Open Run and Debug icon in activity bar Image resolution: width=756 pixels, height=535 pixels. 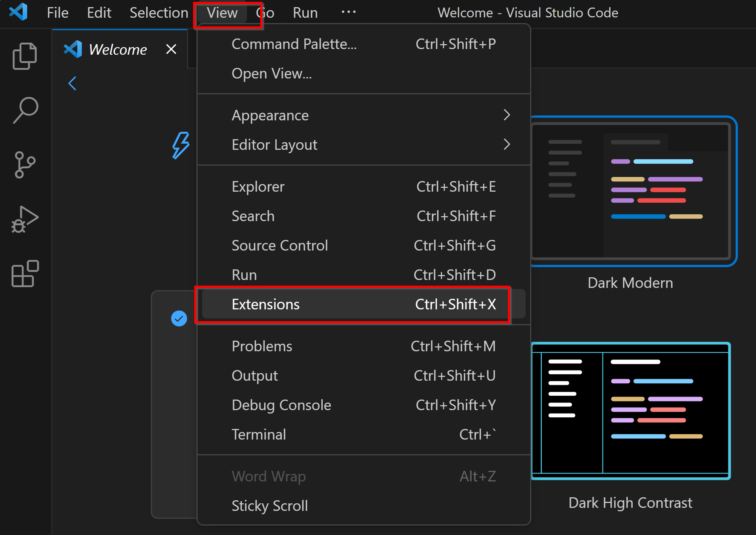point(25,219)
